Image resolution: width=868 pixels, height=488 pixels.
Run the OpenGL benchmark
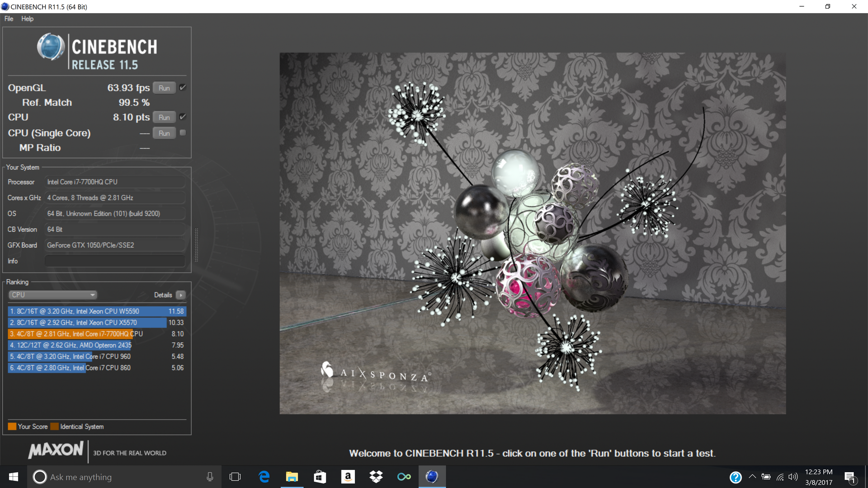tap(164, 88)
